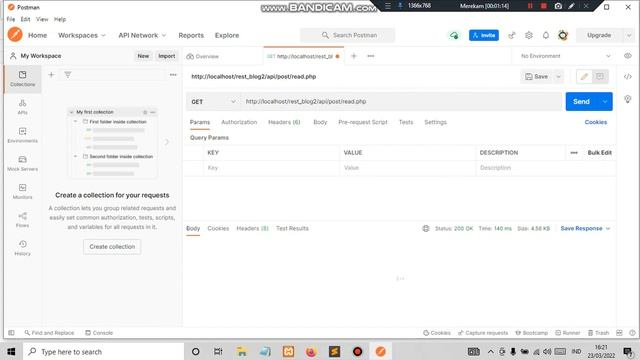Click the network globe icon near Status

(x=426, y=229)
